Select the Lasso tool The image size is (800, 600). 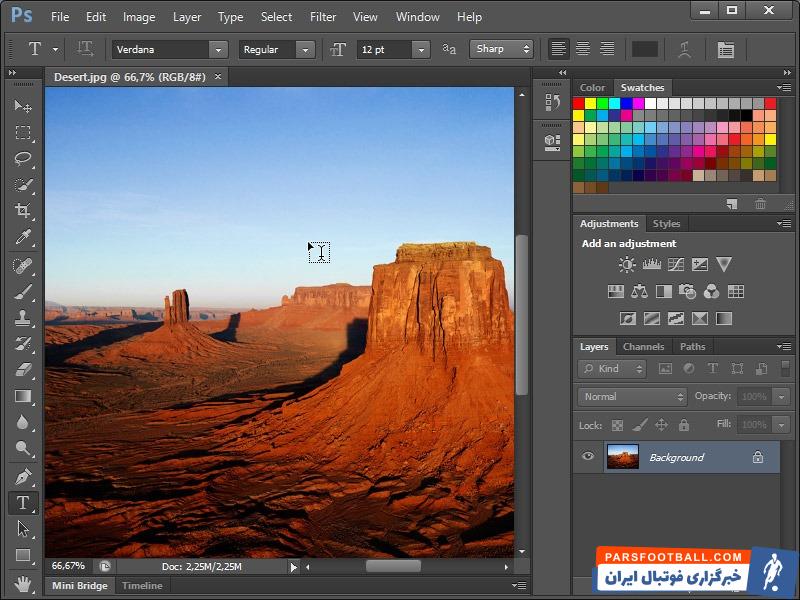[x=23, y=159]
